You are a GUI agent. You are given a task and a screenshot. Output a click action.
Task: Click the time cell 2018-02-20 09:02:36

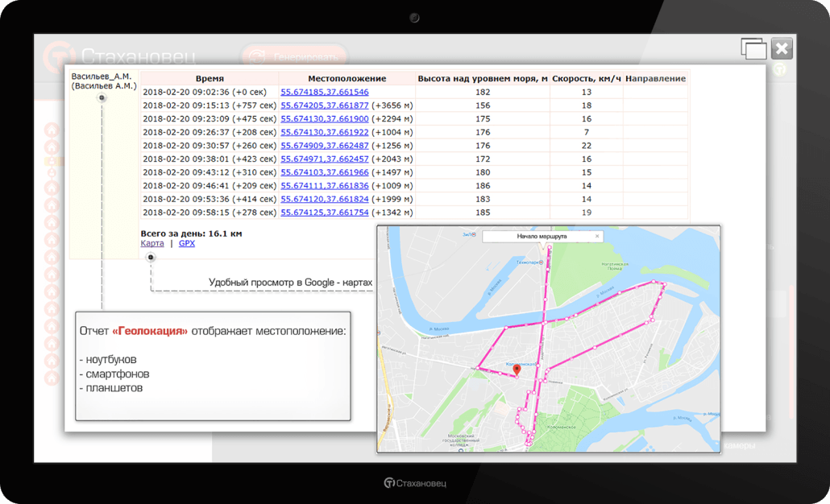[x=210, y=92]
